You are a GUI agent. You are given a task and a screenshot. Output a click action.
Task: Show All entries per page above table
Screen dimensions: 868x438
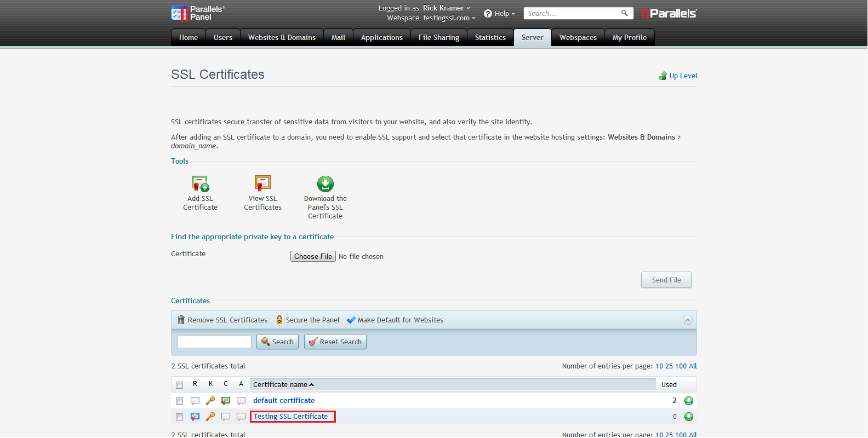click(693, 366)
